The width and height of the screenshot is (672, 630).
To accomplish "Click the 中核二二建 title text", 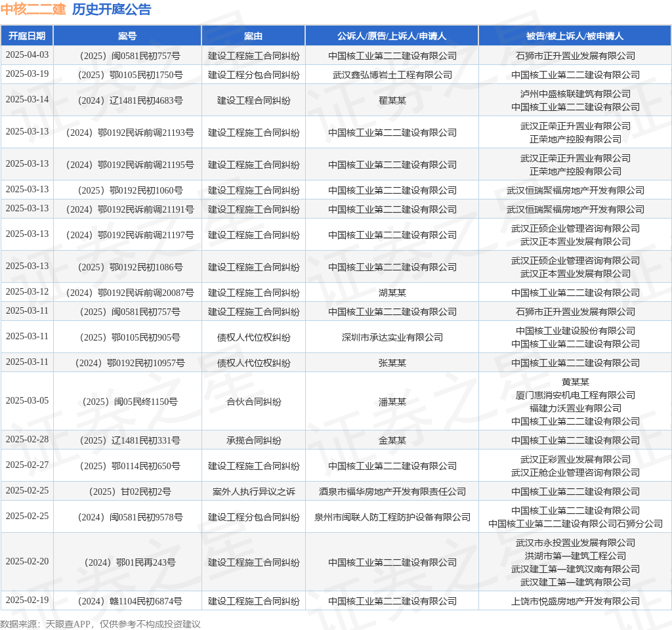I will point(33,9).
